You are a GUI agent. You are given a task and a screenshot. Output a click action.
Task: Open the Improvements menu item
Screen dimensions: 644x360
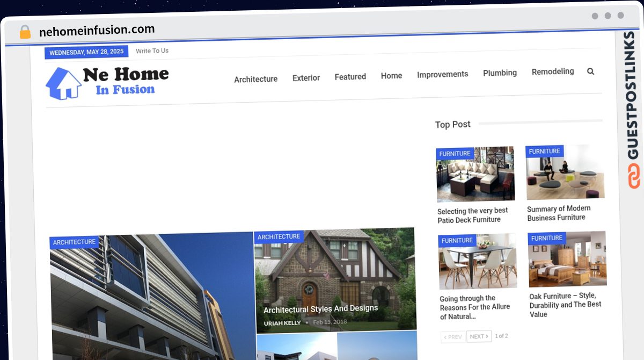(x=442, y=74)
